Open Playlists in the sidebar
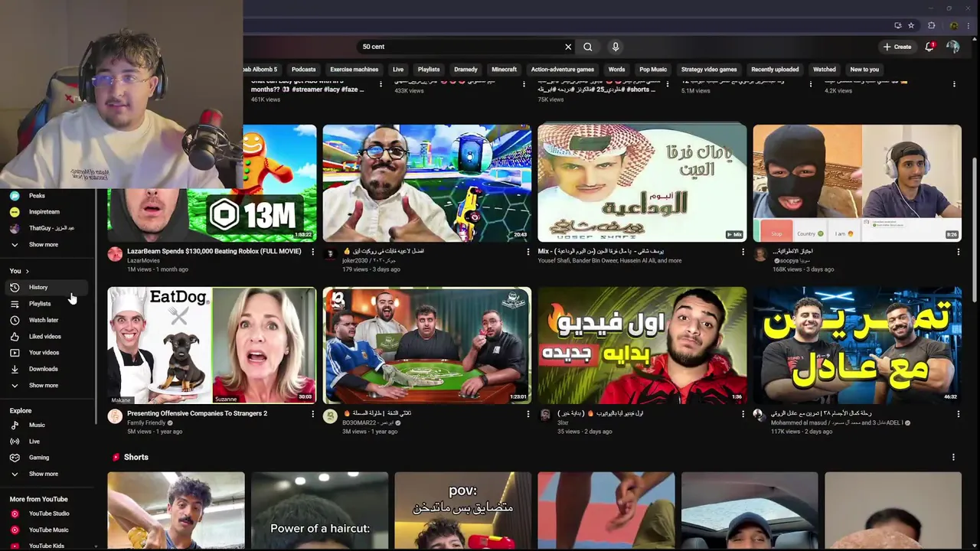Screen dimensions: 980x551 pyautogui.click(x=47, y=304)
